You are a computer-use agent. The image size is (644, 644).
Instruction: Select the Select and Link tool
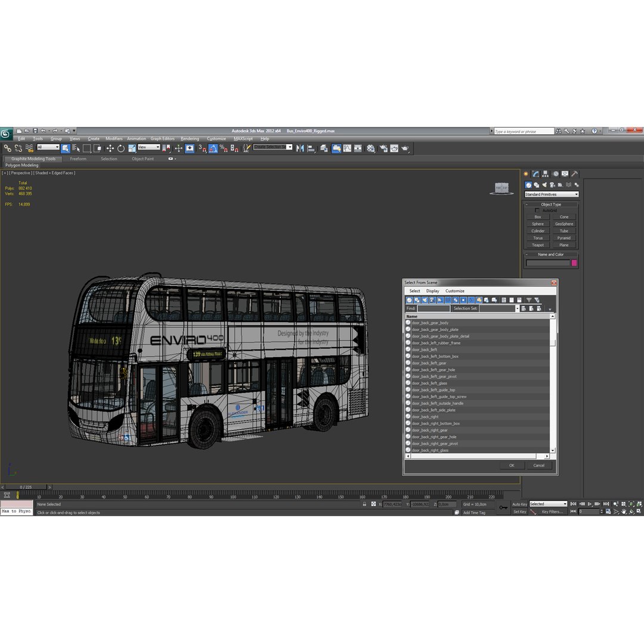[x=7, y=148]
